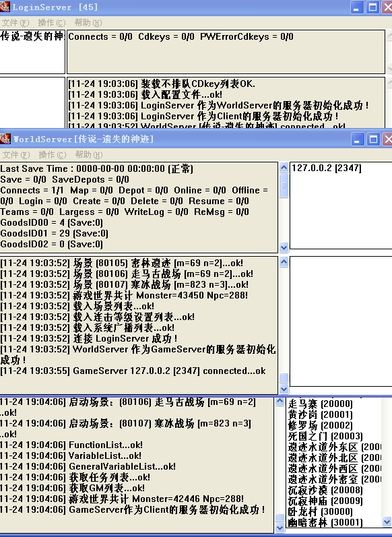The height and width of the screenshot is (537, 392).
Task: Click the scroll-down arrow of WorldServer log panel
Action: (284, 389)
